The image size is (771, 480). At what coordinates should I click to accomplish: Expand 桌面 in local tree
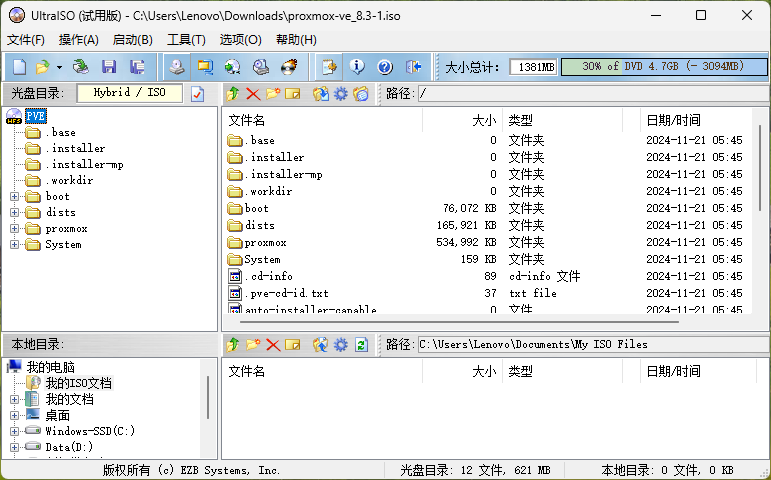(x=14, y=416)
